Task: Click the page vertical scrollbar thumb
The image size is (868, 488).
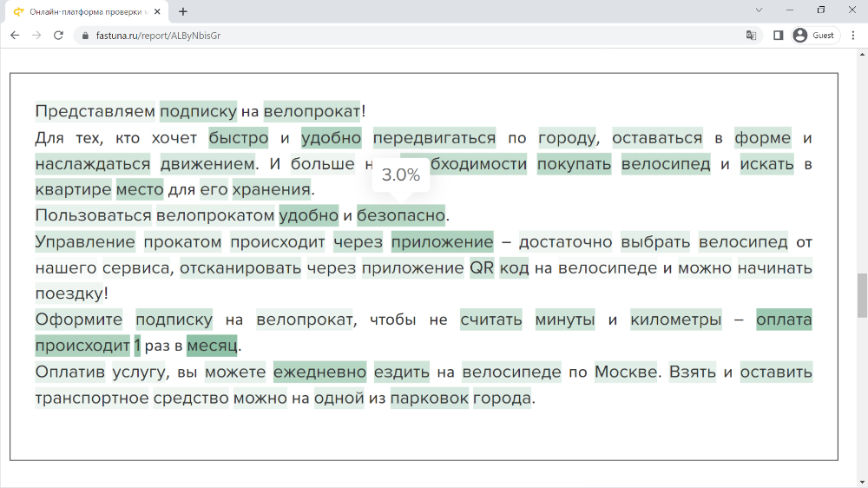Action: pos(862,296)
